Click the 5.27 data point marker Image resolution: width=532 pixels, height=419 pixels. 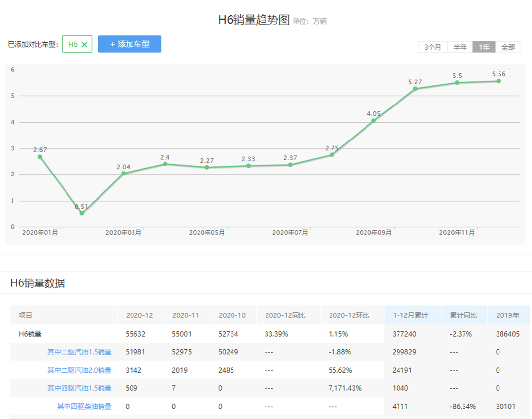[415, 89]
